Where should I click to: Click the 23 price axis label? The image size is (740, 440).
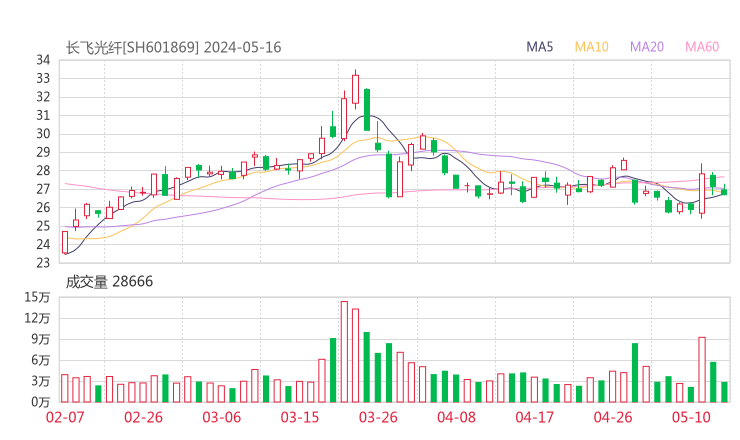(x=43, y=263)
